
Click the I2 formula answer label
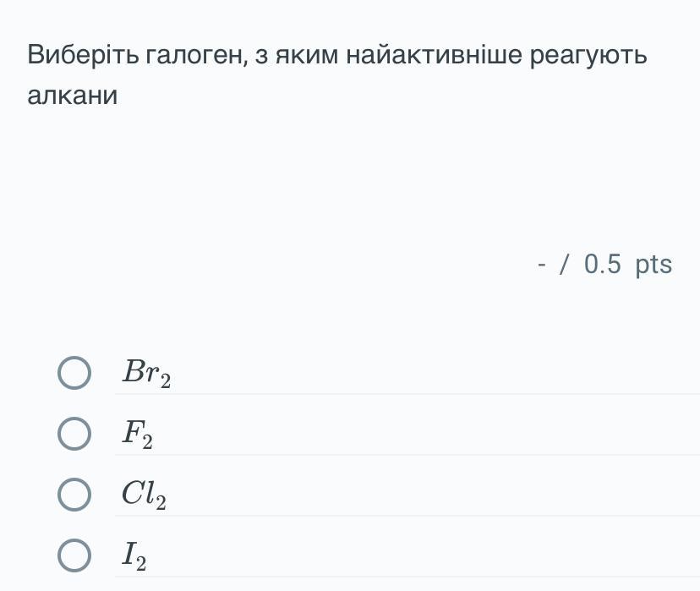coord(134,555)
